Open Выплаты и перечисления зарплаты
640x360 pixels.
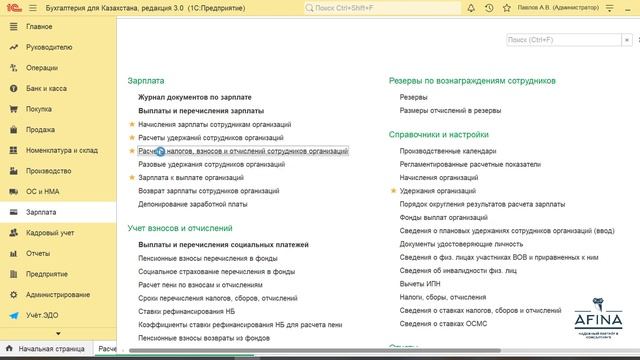201,111
